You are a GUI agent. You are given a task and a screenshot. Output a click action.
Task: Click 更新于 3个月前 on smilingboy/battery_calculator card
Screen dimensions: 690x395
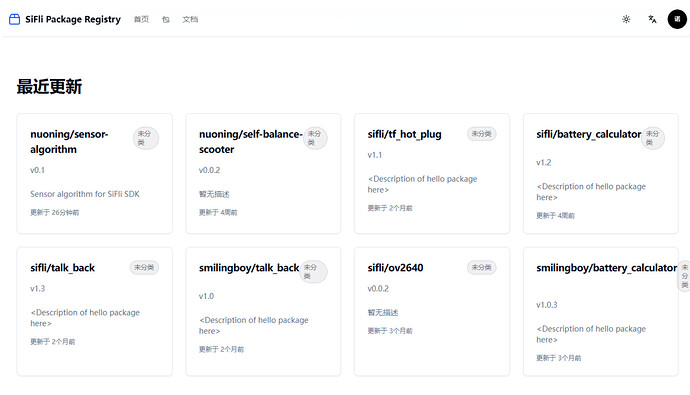click(x=558, y=358)
